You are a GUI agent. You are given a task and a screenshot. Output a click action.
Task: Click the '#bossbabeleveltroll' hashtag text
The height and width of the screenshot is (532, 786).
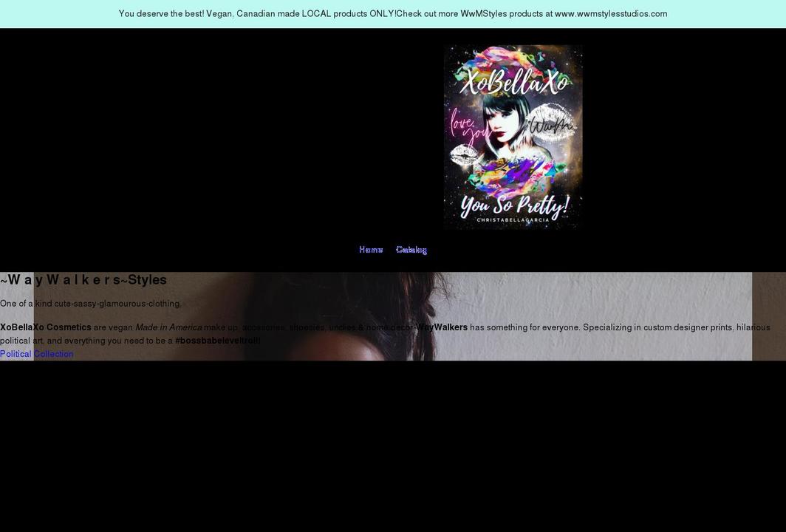point(217,341)
